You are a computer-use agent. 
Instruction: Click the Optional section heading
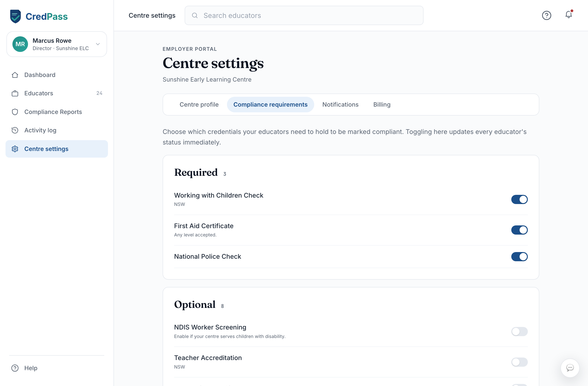[195, 304]
